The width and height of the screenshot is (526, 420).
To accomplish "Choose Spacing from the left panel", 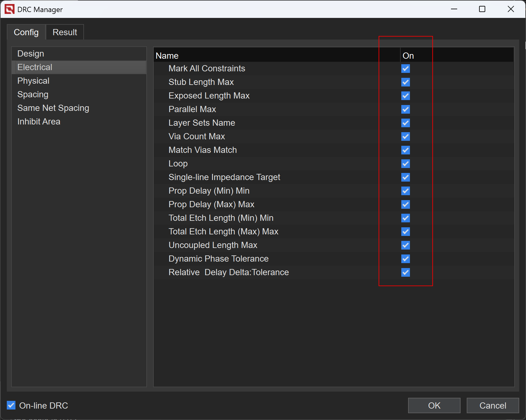I will pyautogui.click(x=33, y=94).
